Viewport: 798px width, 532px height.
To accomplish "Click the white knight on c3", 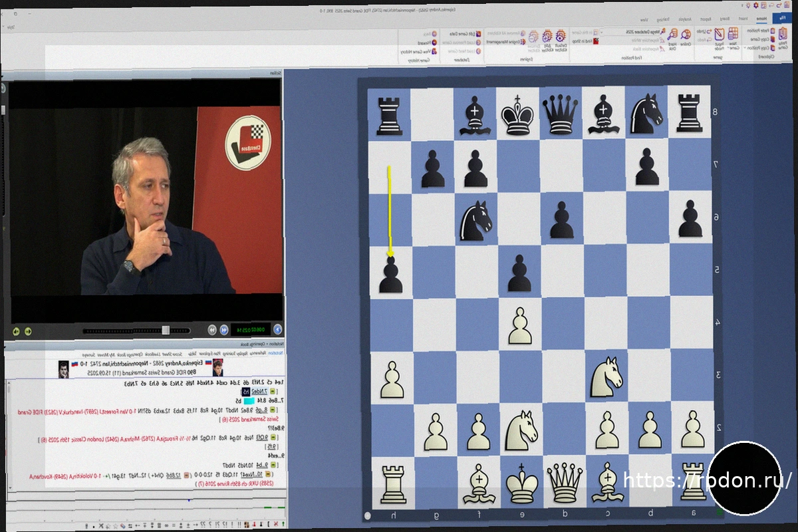I will point(604,375).
